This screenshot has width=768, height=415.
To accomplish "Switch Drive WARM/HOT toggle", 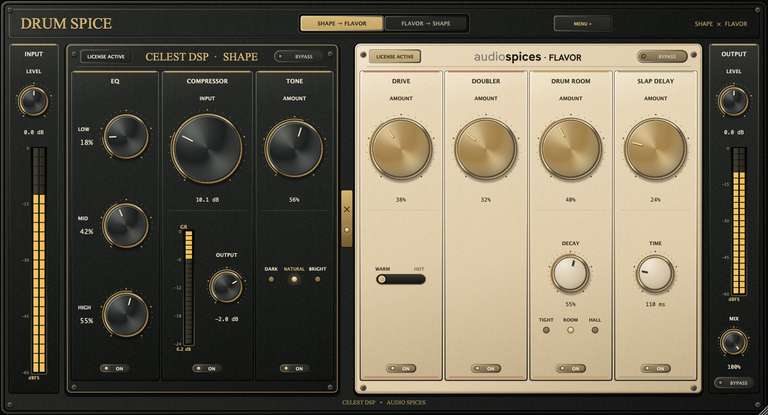I will 401,279.
